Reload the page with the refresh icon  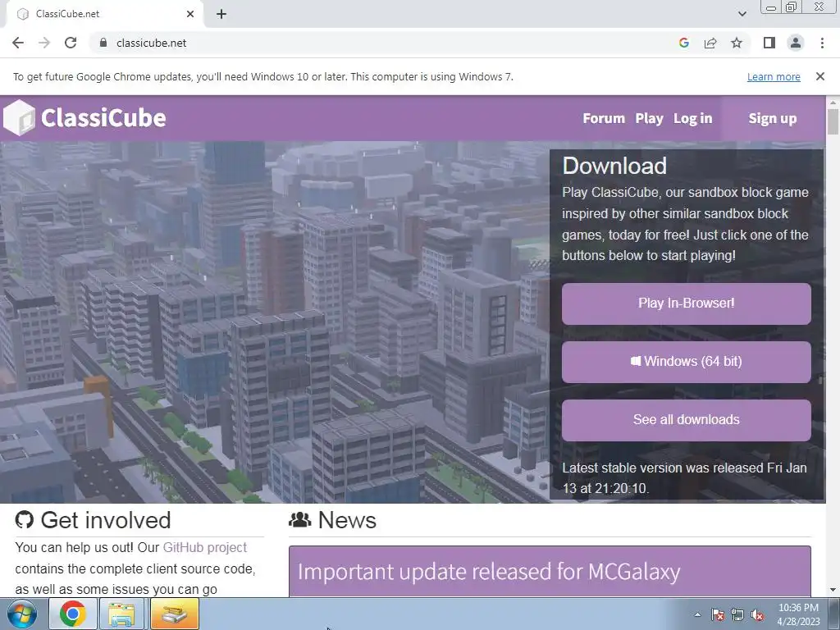pyautogui.click(x=71, y=43)
